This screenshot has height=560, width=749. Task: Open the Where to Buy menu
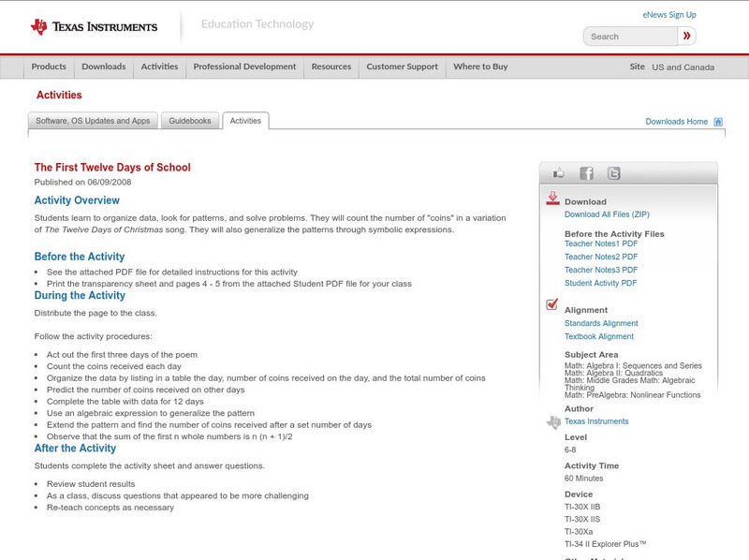[480, 66]
